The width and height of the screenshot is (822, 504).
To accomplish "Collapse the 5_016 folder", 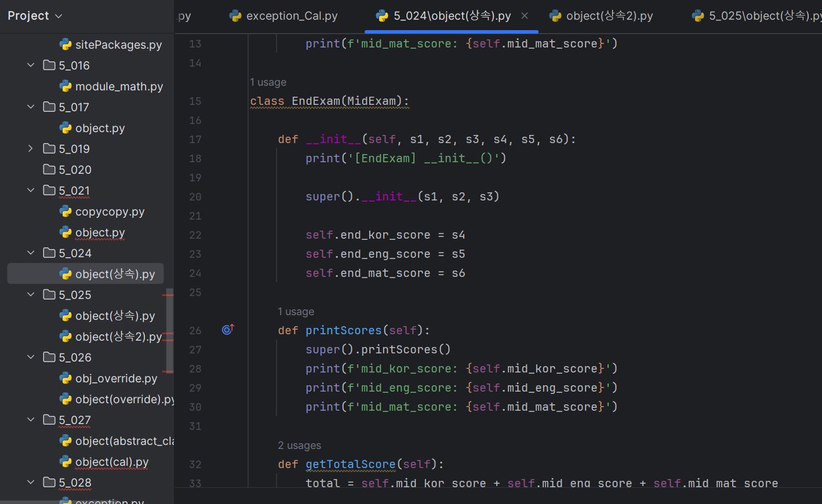I will click(31, 65).
